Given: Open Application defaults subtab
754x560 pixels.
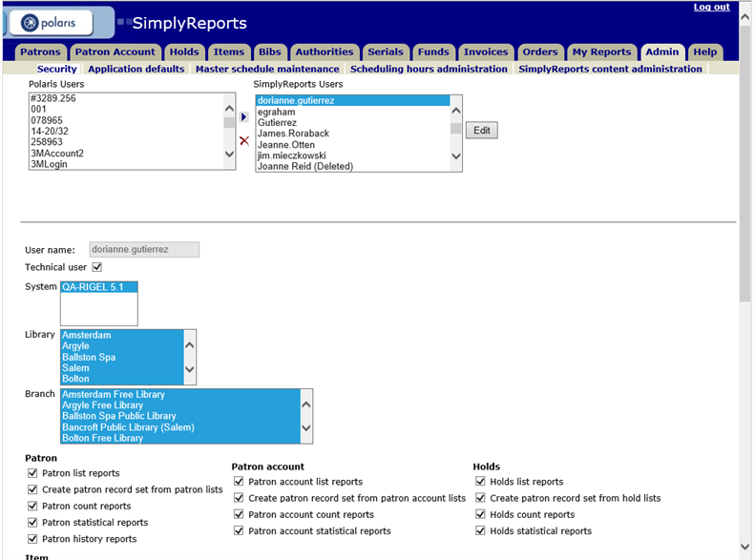Looking at the screenshot, I should (x=136, y=69).
